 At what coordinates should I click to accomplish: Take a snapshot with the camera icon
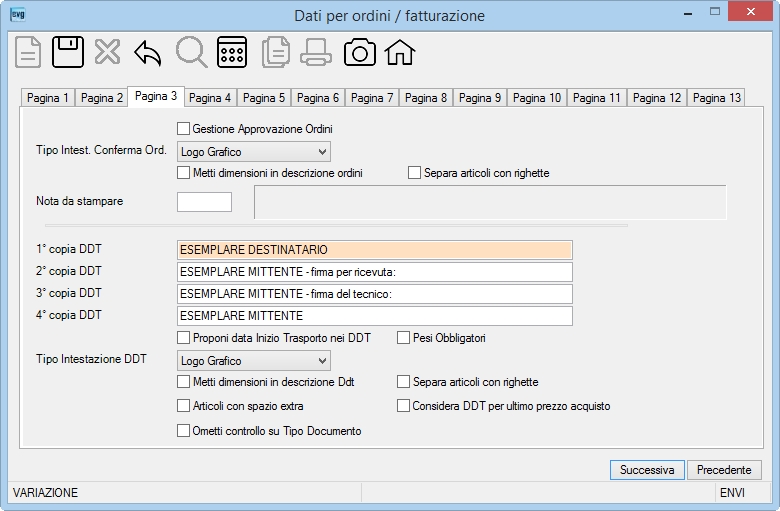(360, 52)
